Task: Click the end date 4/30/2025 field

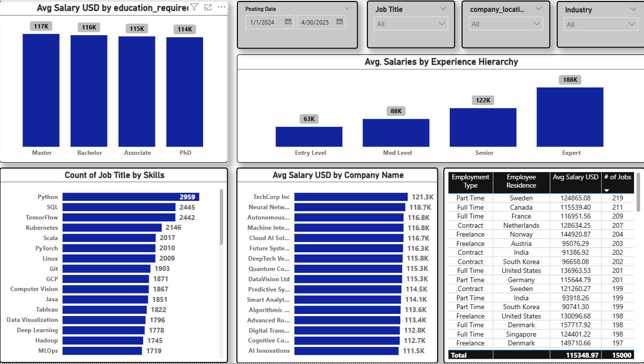Action: pos(321,22)
